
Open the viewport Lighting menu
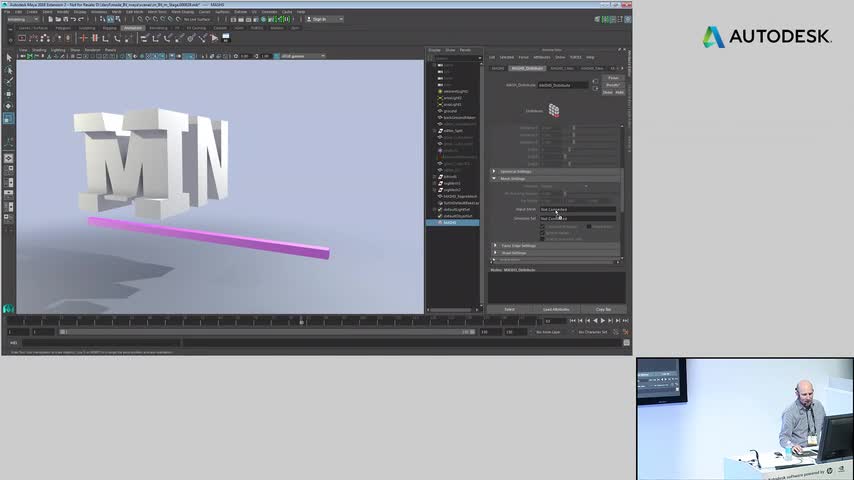click(x=58, y=50)
